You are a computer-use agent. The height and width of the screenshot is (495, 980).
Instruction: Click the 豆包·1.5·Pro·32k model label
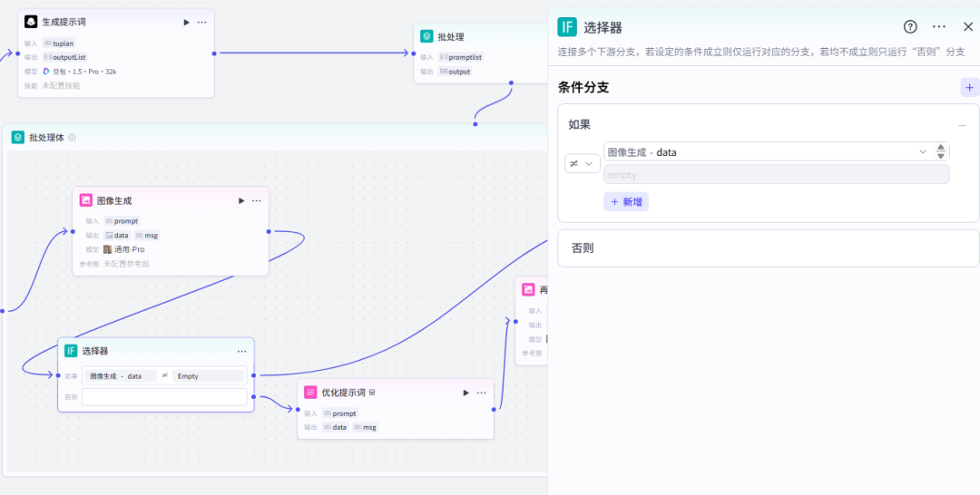79,71
